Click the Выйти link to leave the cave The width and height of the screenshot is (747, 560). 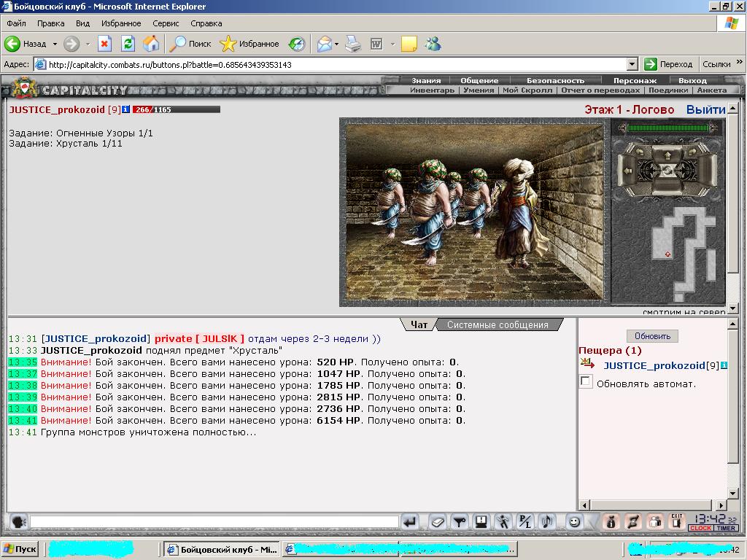(x=705, y=109)
